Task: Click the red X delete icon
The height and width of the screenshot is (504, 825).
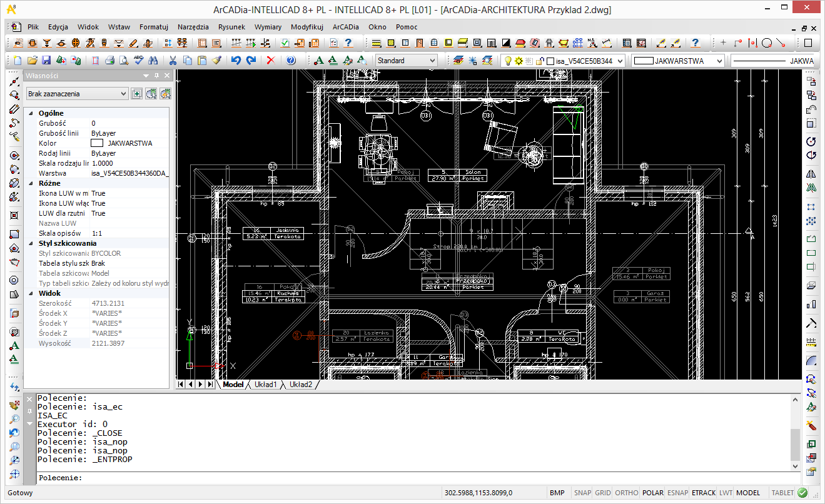Action: pyautogui.click(x=271, y=61)
